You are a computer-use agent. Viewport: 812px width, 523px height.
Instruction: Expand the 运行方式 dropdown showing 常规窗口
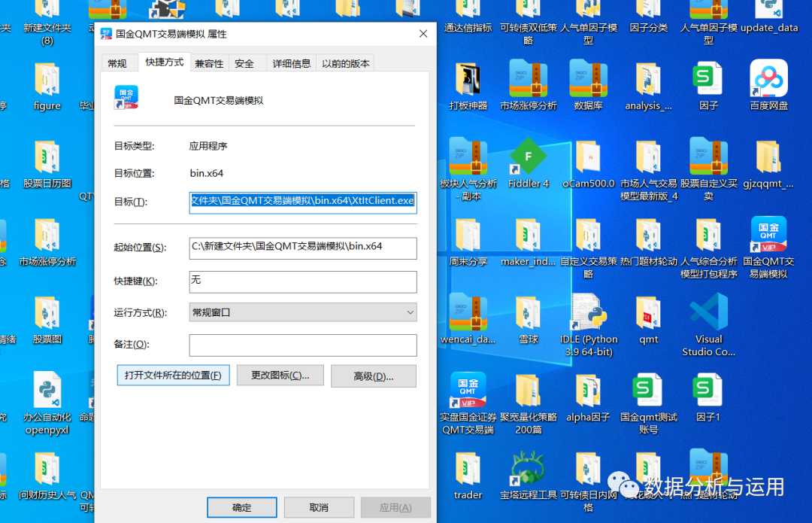[x=303, y=312]
